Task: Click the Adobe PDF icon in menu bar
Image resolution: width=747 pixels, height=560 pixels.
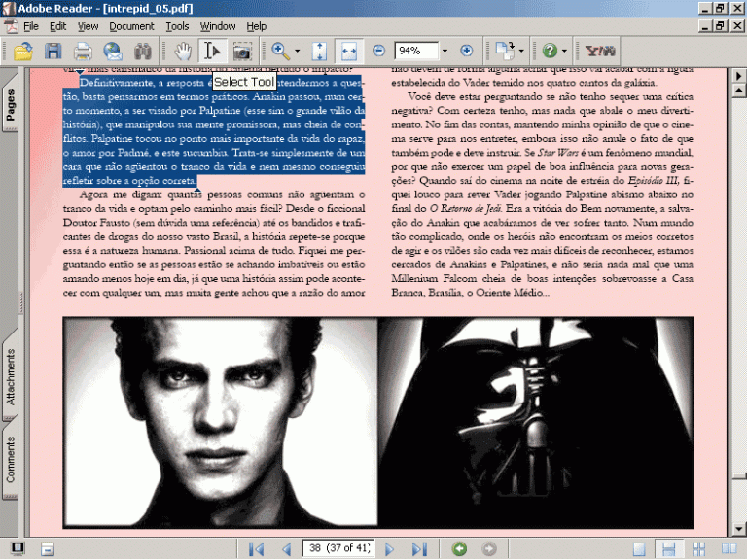Action: coord(11,26)
